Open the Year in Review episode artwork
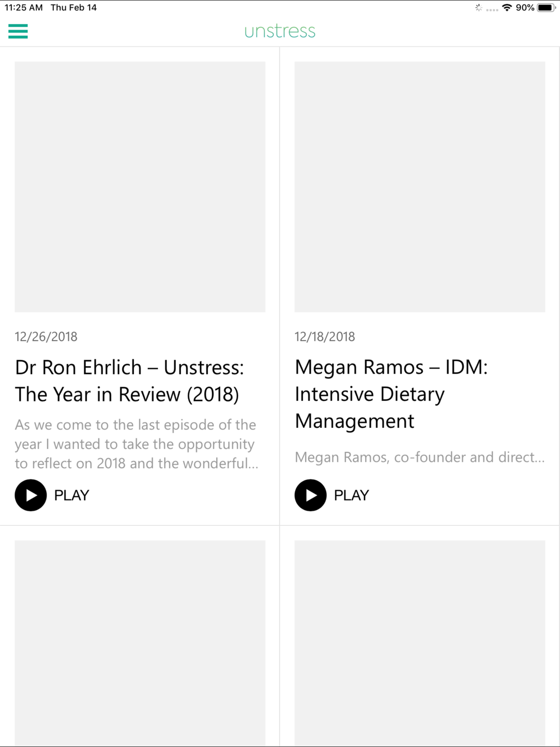560x747 pixels. [x=140, y=186]
